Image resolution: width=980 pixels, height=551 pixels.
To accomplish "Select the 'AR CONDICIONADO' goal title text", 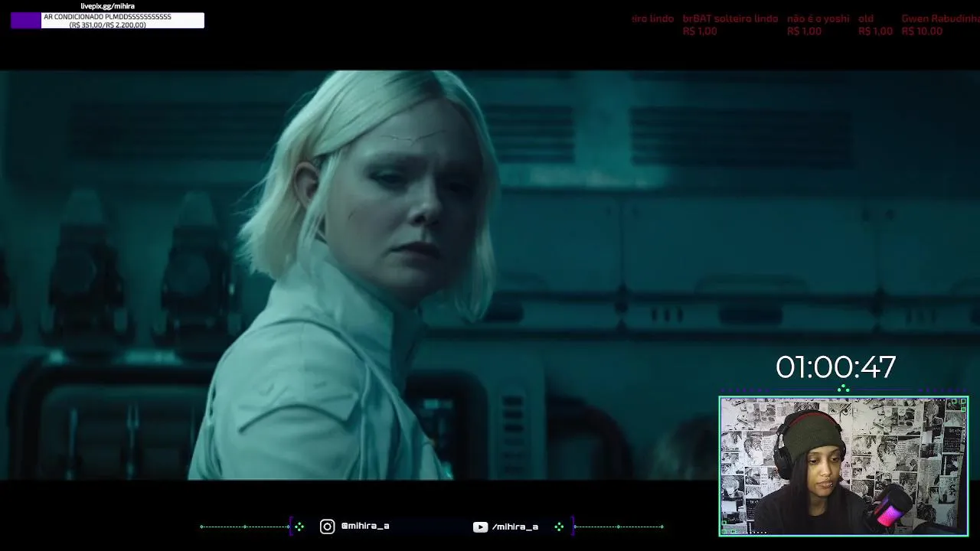I will tap(107, 17).
